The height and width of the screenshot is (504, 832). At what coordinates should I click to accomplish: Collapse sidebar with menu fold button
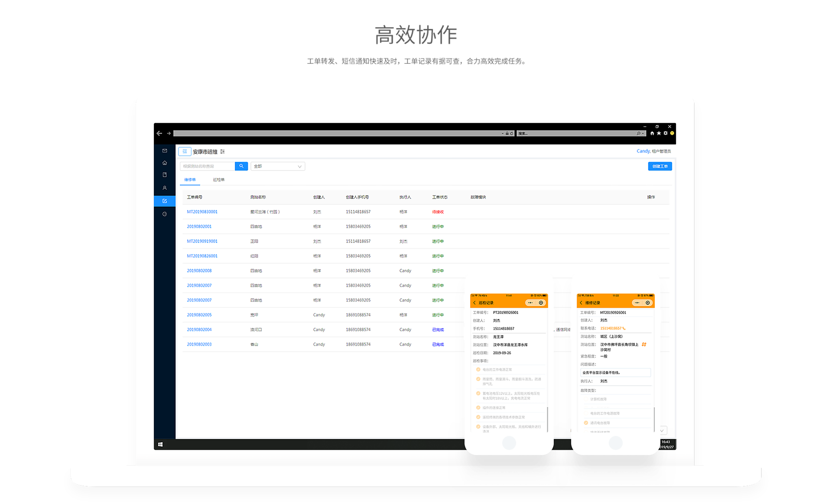185,152
